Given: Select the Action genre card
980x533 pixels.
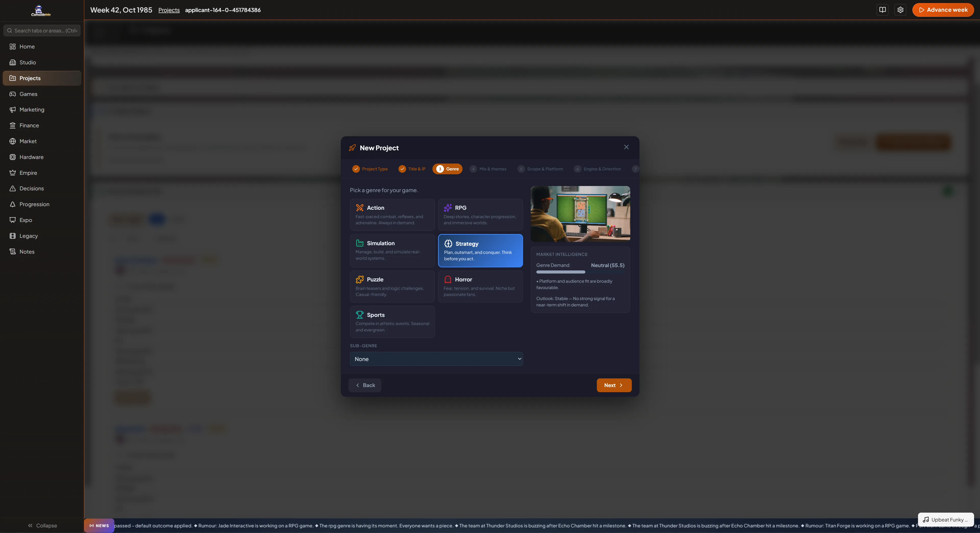Looking at the screenshot, I should tap(392, 215).
